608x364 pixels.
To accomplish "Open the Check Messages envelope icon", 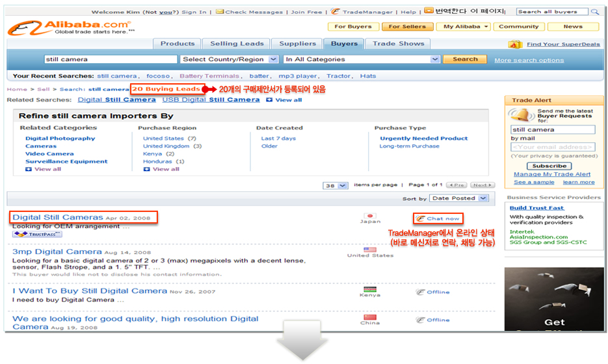I will 220,12.
